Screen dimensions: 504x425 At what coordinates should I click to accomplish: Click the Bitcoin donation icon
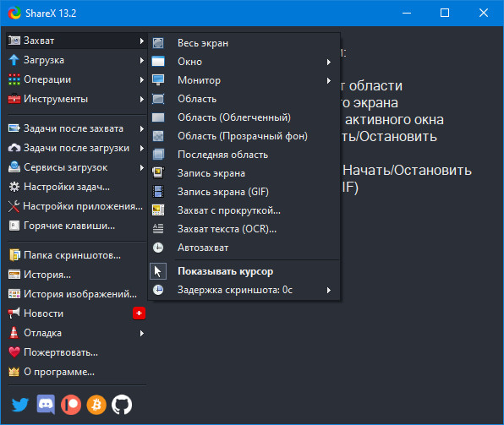pyautogui.click(x=96, y=405)
